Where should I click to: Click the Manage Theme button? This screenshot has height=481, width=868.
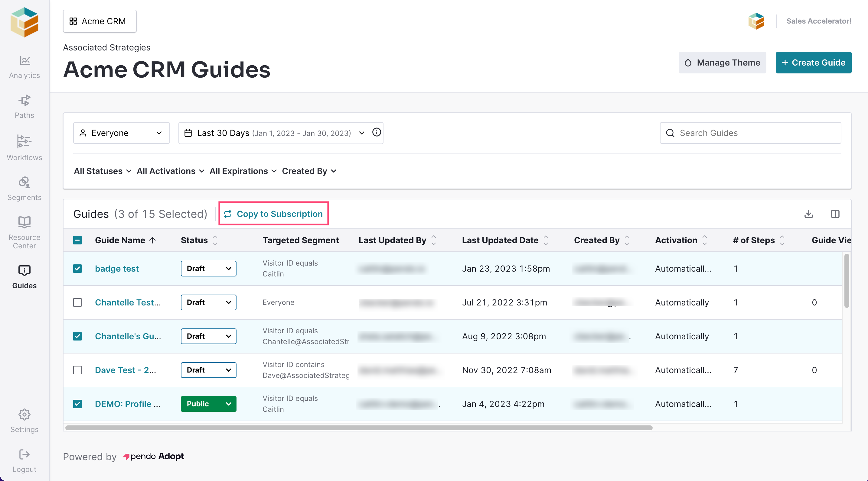pyautogui.click(x=723, y=63)
